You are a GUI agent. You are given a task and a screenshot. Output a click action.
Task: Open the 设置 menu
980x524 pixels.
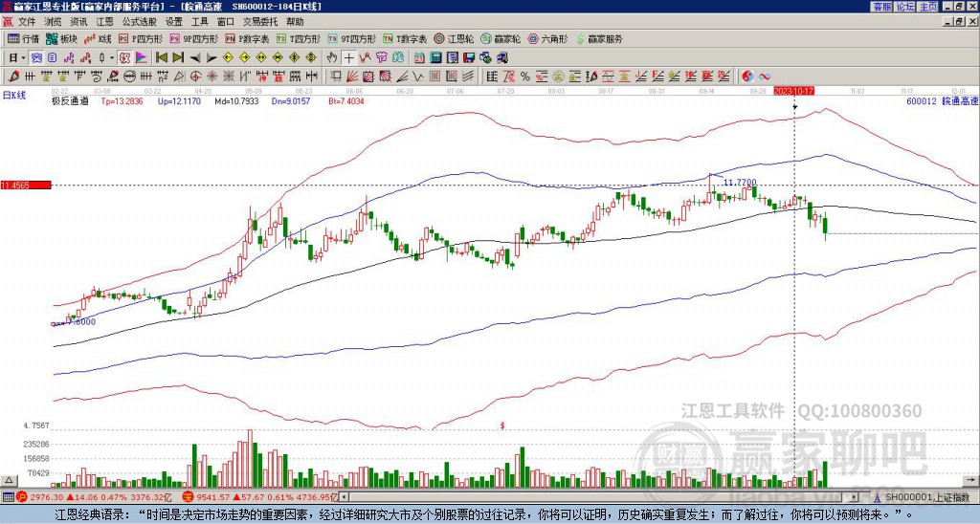(174, 22)
